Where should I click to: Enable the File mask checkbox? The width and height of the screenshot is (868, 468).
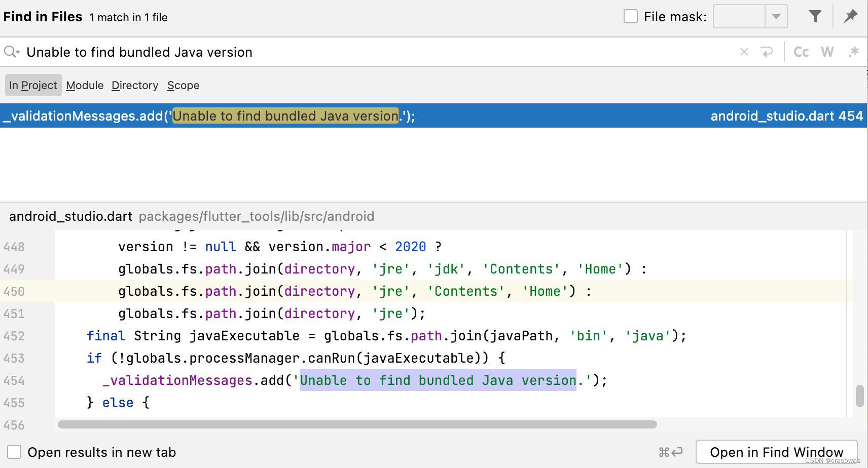click(630, 16)
